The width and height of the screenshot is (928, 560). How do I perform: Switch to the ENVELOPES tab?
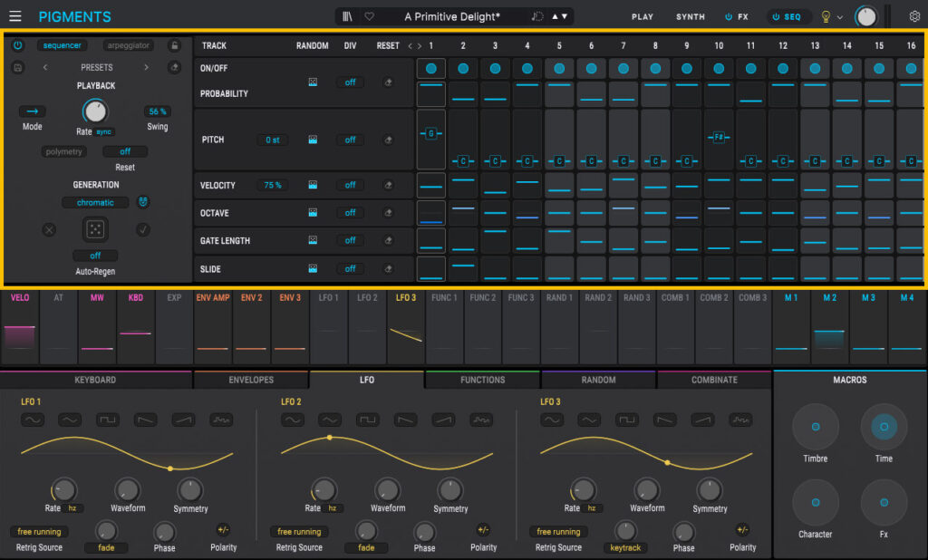[x=251, y=380]
